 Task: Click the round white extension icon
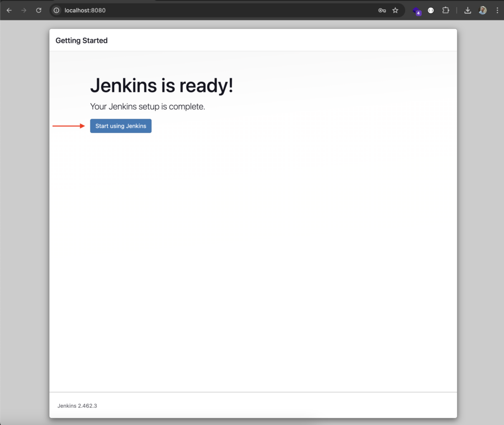[x=431, y=10]
